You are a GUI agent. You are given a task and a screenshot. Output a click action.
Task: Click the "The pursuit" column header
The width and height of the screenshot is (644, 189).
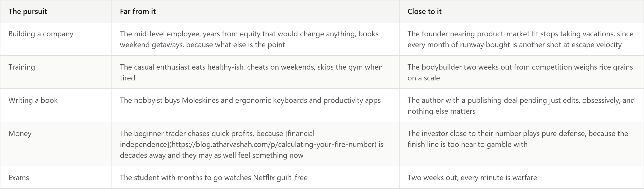pos(28,12)
